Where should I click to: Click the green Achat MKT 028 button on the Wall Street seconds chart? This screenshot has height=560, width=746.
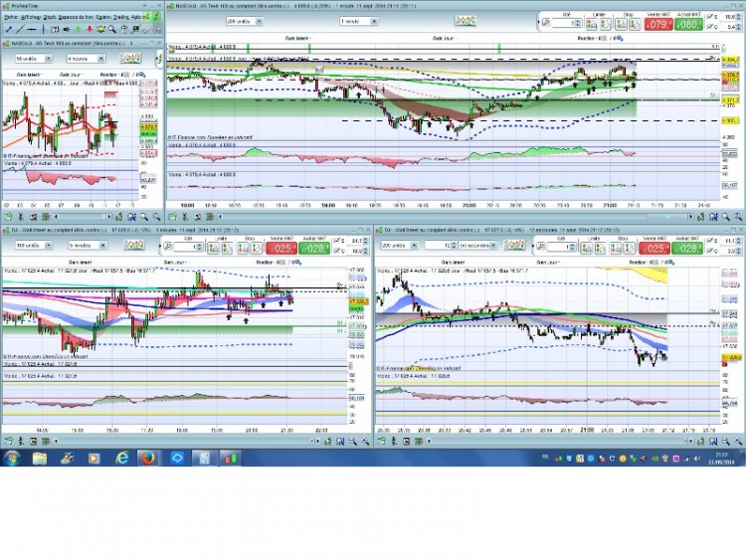(x=687, y=249)
